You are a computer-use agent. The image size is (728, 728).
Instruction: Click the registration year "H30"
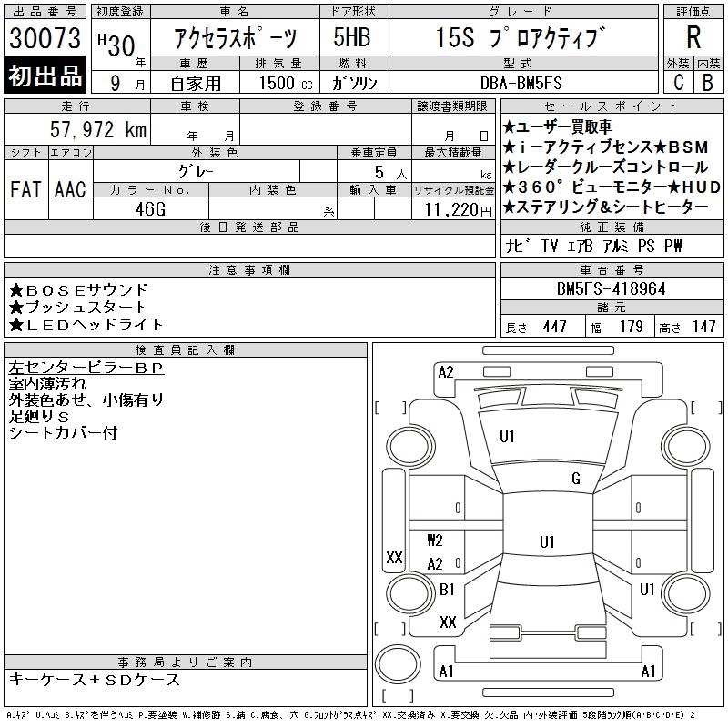(116, 45)
